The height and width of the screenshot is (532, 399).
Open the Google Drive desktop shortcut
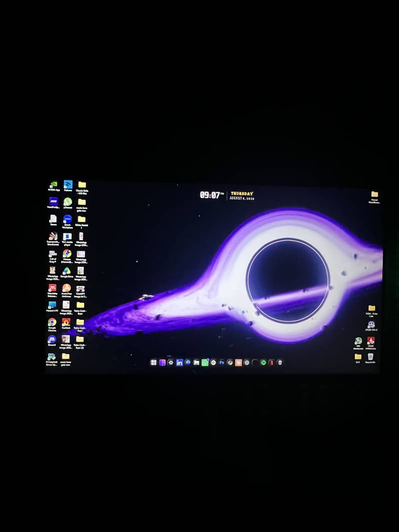coord(66,273)
